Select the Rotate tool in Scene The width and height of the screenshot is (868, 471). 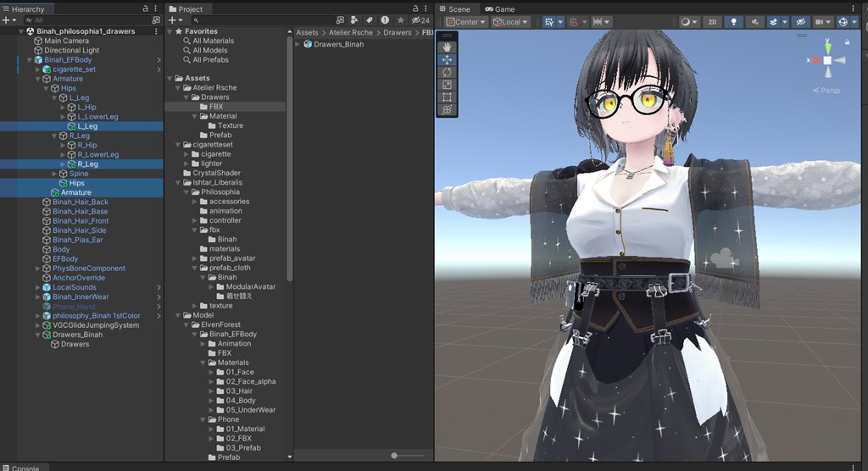pos(447,73)
